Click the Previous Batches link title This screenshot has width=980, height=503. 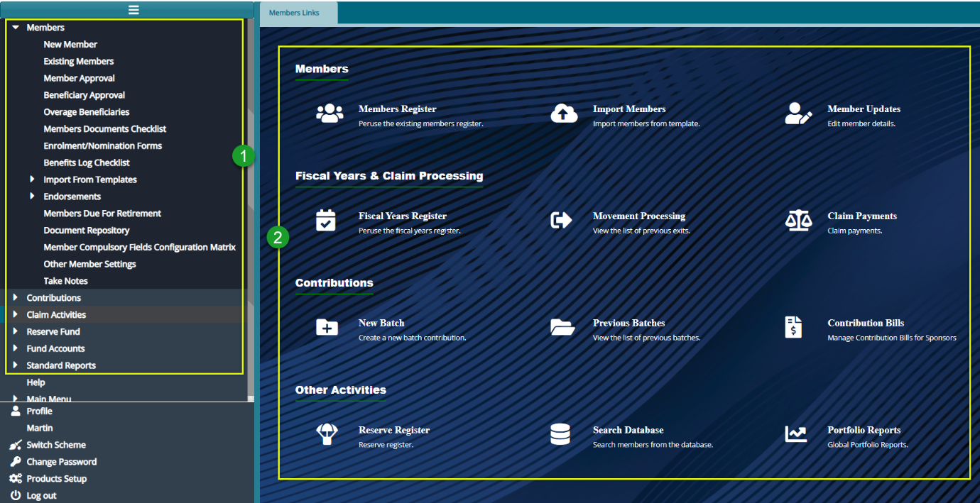(629, 323)
